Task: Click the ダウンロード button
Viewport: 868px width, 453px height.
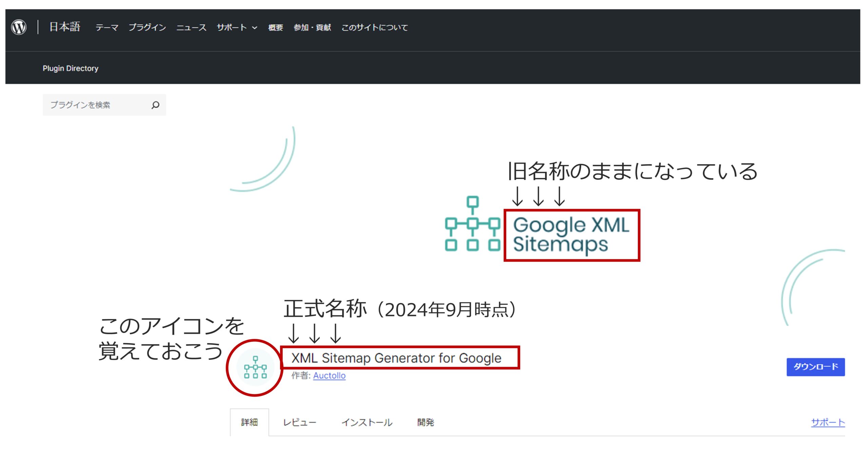Action: 815,367
